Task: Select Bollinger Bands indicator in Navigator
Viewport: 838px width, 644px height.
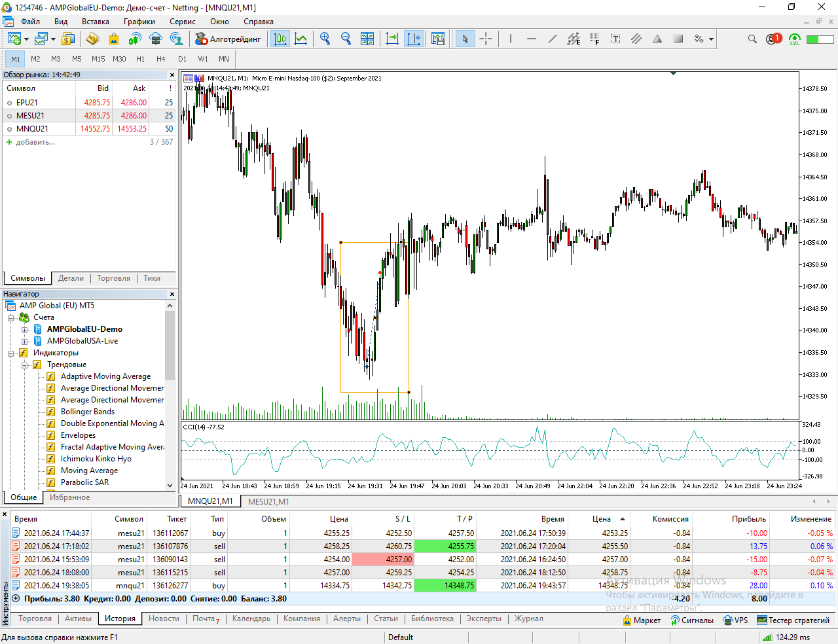Action: 88,412
